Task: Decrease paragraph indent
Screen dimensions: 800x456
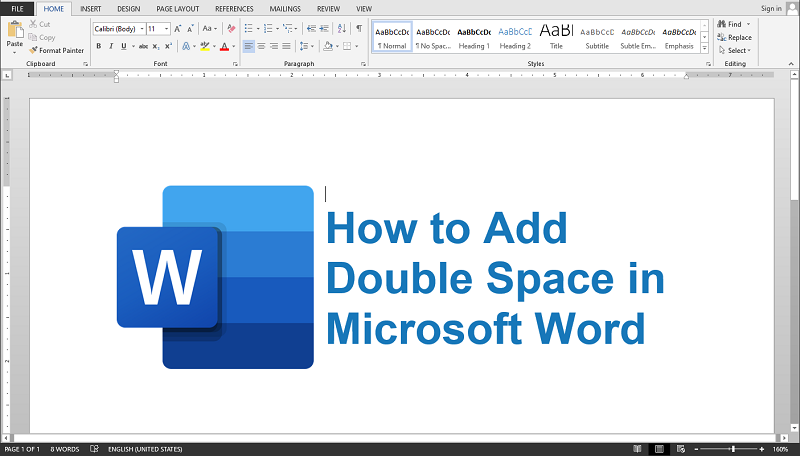Action: click(311, 29)
